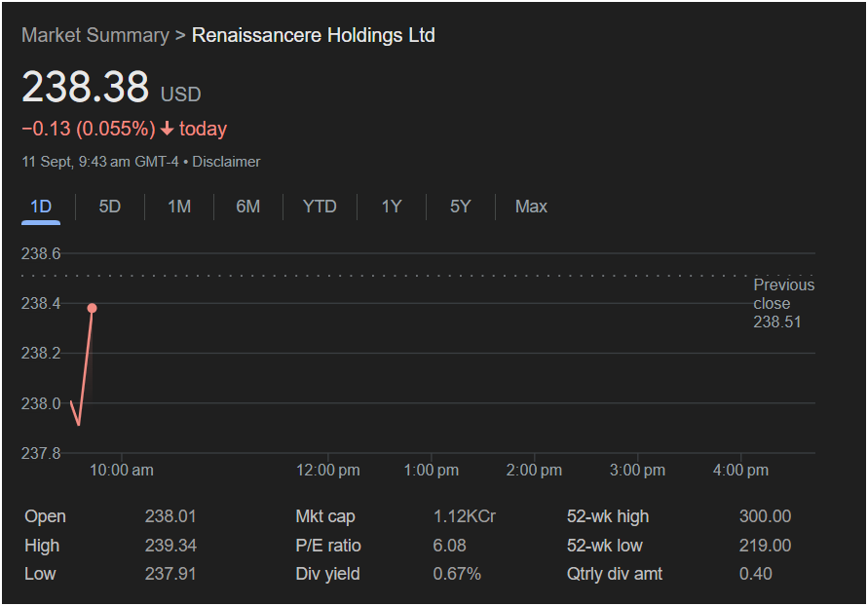Click the red down arrow icon
Image resolution: width=868 pixels, height=606 pixels.
(168, 129)
